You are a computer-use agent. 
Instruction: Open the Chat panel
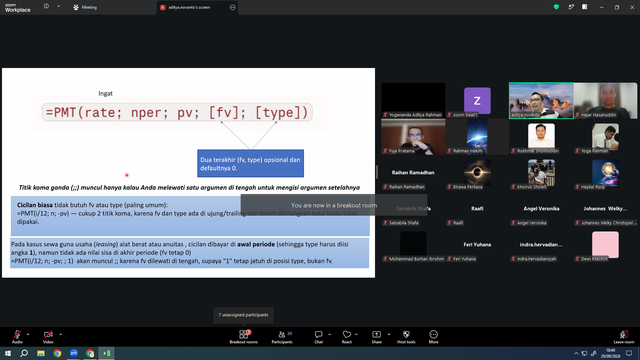point(318,337)
